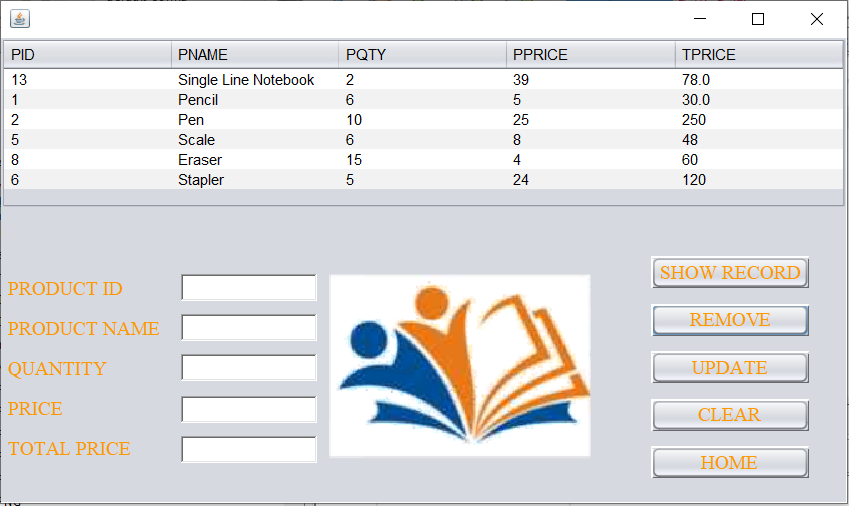
Task: Maximize the application window
Action: click(758, 19)
